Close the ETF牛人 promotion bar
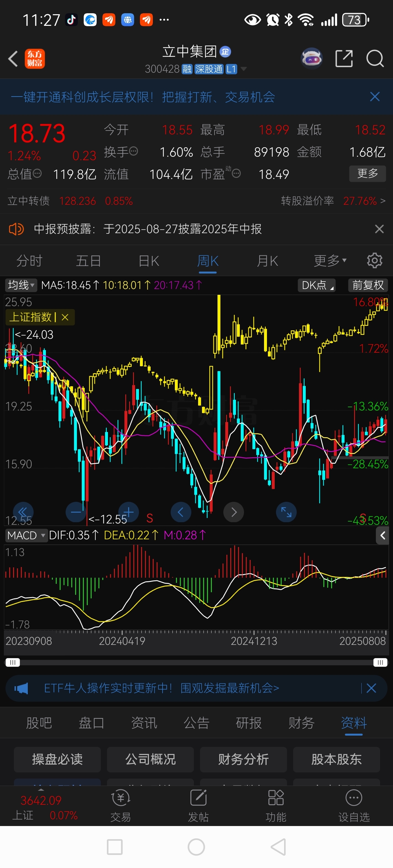 (x=371, y=688)
